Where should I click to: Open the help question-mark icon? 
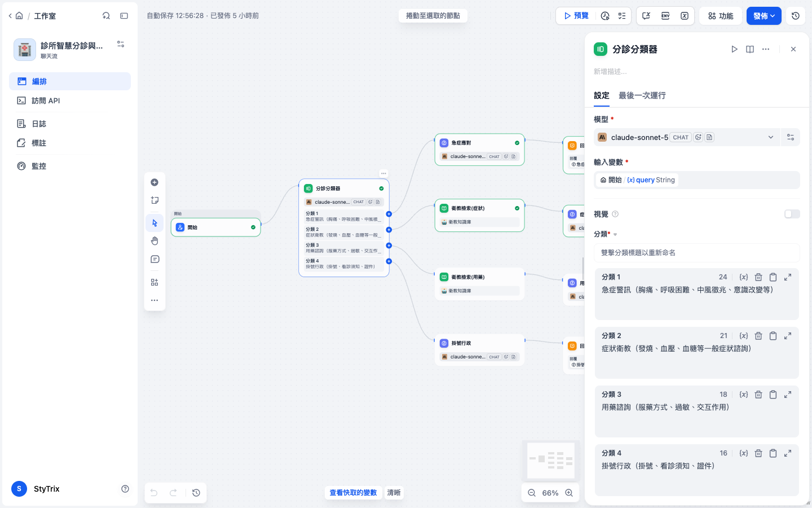pos(125,489)
